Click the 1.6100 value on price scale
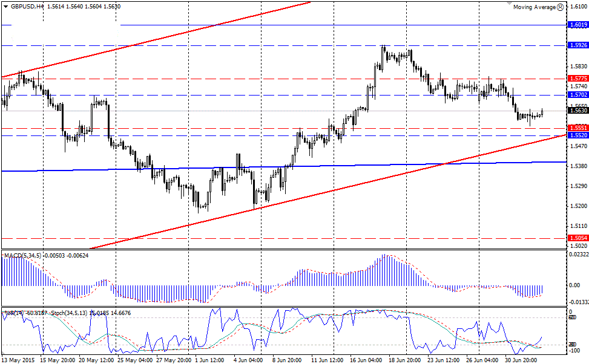 (x=579, y=7)
